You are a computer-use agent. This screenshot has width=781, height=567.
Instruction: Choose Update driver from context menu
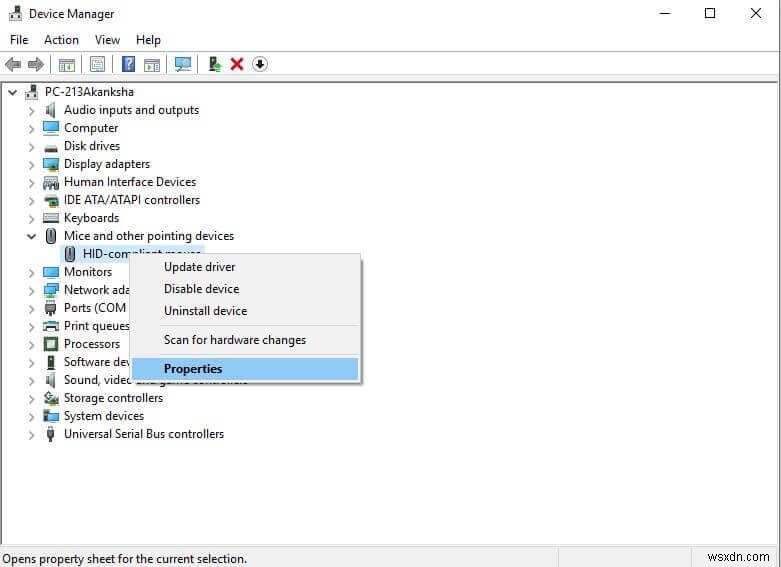click(x=246, y=267)
